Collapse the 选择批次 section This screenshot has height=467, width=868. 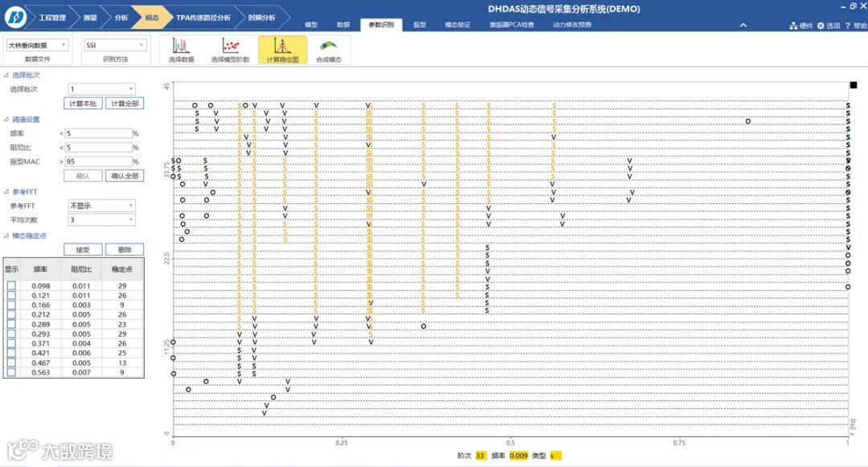pyautogui.click(x=6, y=76)
